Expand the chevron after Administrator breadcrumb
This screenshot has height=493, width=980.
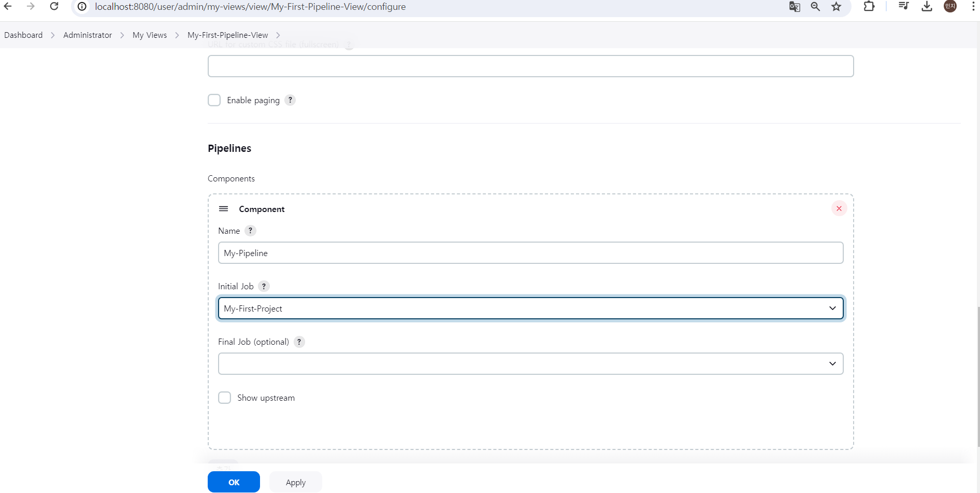[x=122, y=35]
